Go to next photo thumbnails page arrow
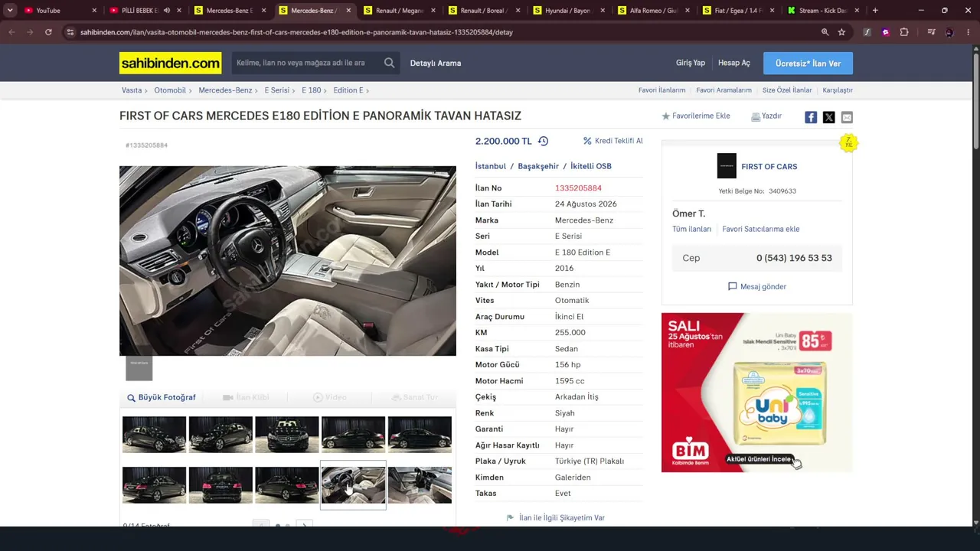This screenshot has width=980, height=551. point(305,525)
